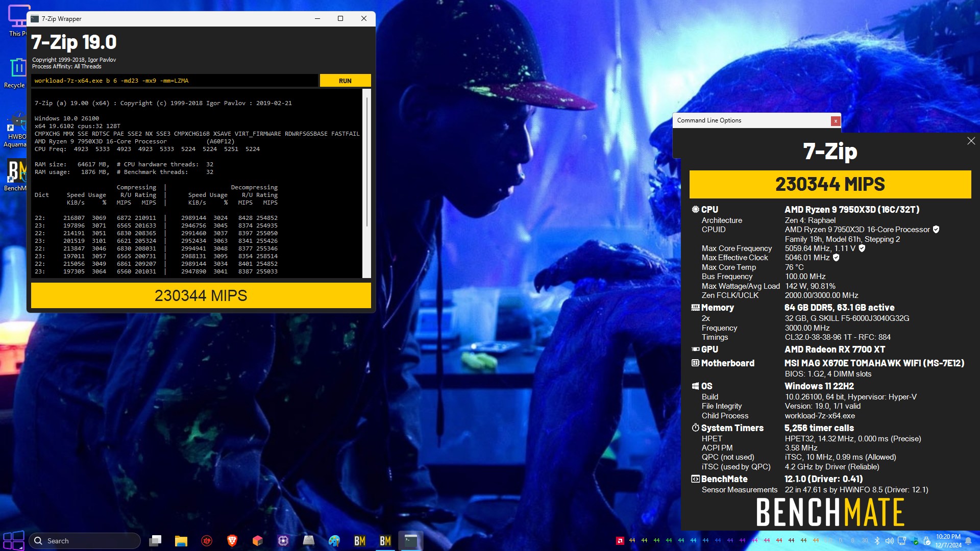Open the volume speaker tray icon
Screen dimensions: 980x551
pos(889,541)
